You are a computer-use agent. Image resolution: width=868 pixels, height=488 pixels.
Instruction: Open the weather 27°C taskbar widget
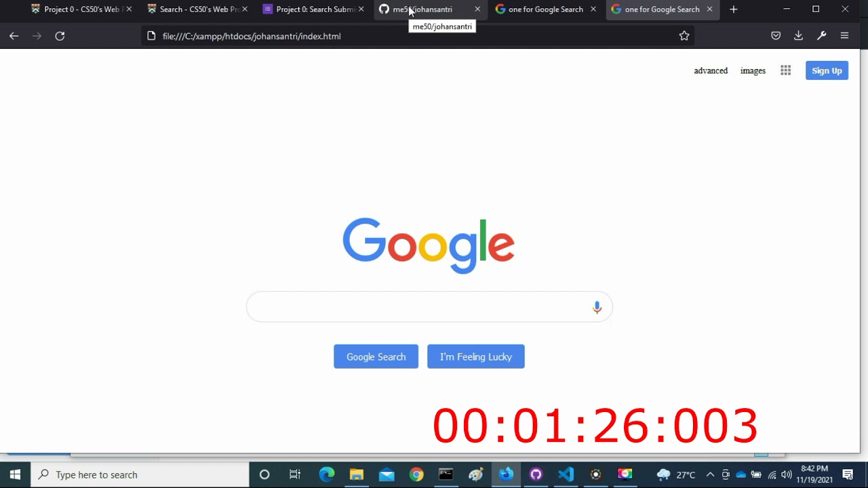676,474
